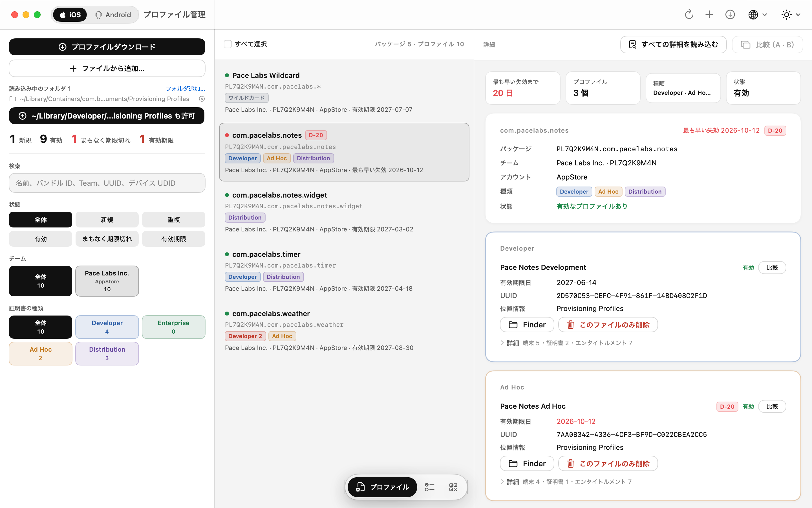812x508 pixels.
Task: Click the Pace Notes Ad Hoc UUID value
Action: coord(632,434)
